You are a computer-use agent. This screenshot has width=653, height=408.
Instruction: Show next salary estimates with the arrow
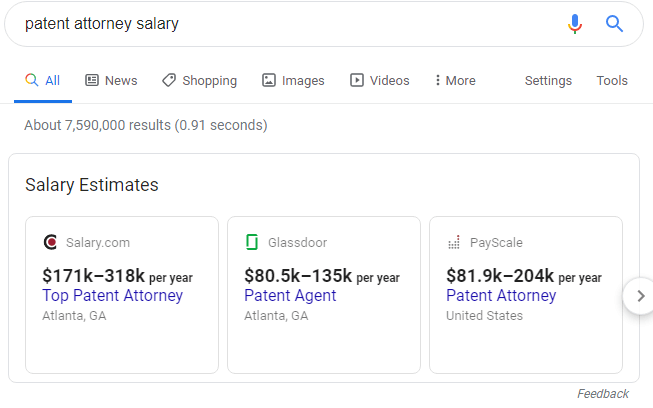coord(637,296)
